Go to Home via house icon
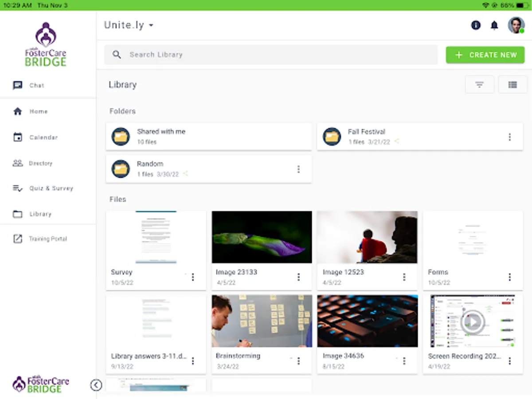This screenshot has height=399, width=532. click(18, 111)
